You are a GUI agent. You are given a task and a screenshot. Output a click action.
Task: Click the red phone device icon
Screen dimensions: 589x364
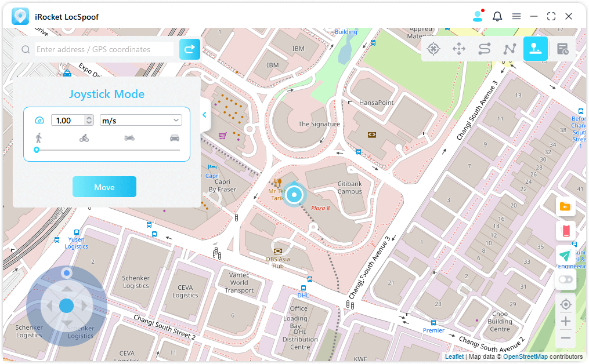(566, 231)
